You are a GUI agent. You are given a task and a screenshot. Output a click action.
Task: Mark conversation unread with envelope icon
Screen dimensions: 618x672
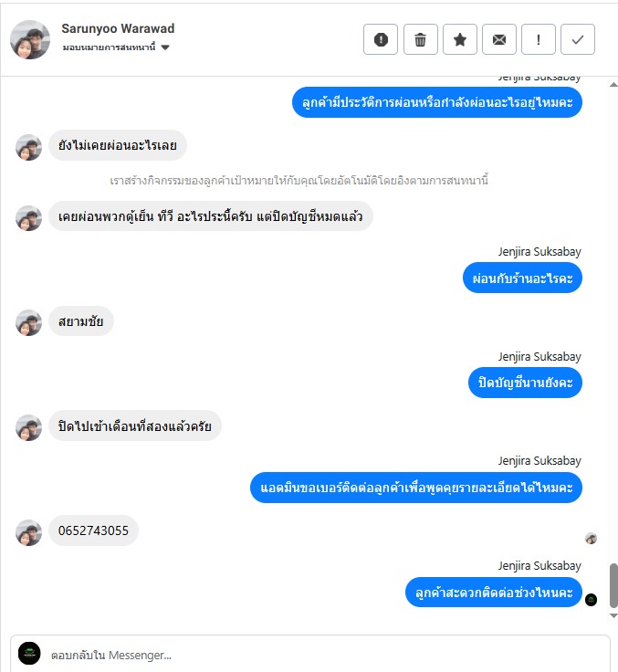coord(498,39)
